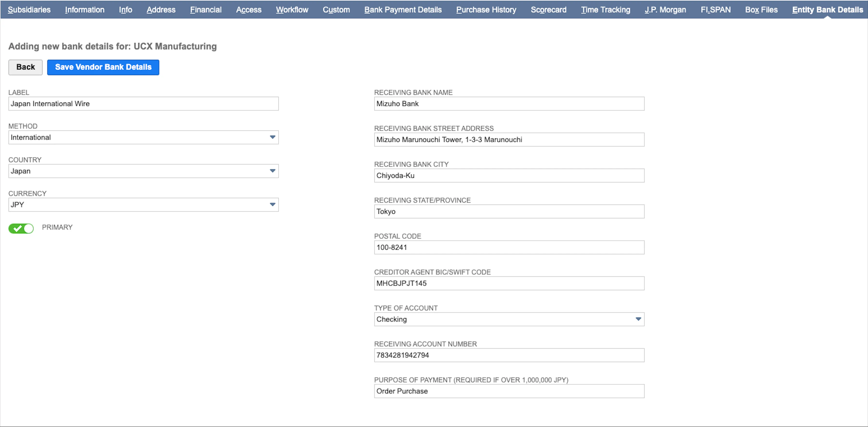Click the Receiving Bank City field

(x=509, y=175)
